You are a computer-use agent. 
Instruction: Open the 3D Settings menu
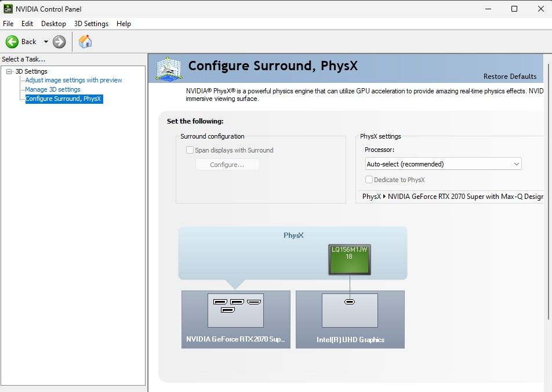pyautogui.click(x=91, y=24)
